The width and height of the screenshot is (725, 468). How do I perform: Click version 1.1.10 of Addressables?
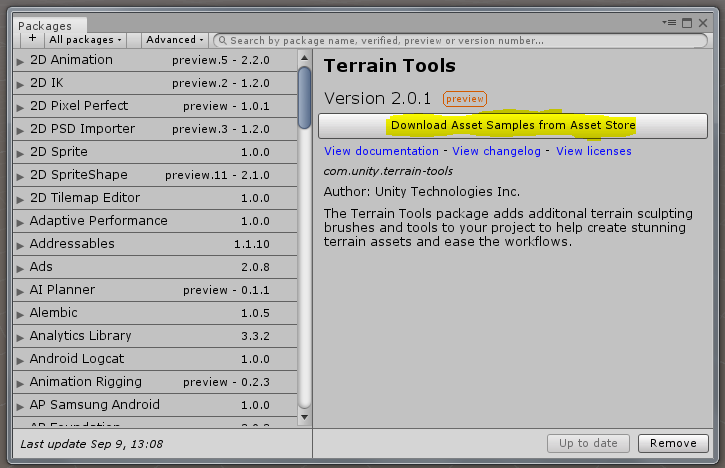coord(252,244)
